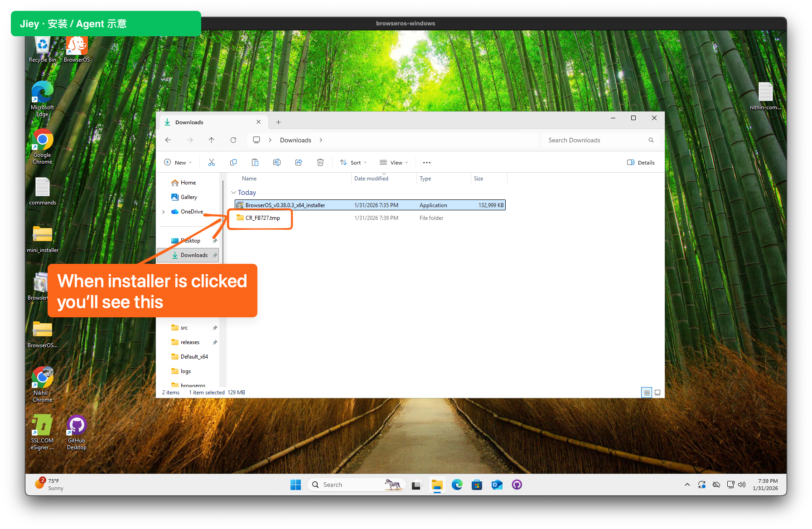The width and height of the screenshot is (812, 529).
Task: Select the Nikhil - Chrome desktop shortcut
Action: click(42, 384)
